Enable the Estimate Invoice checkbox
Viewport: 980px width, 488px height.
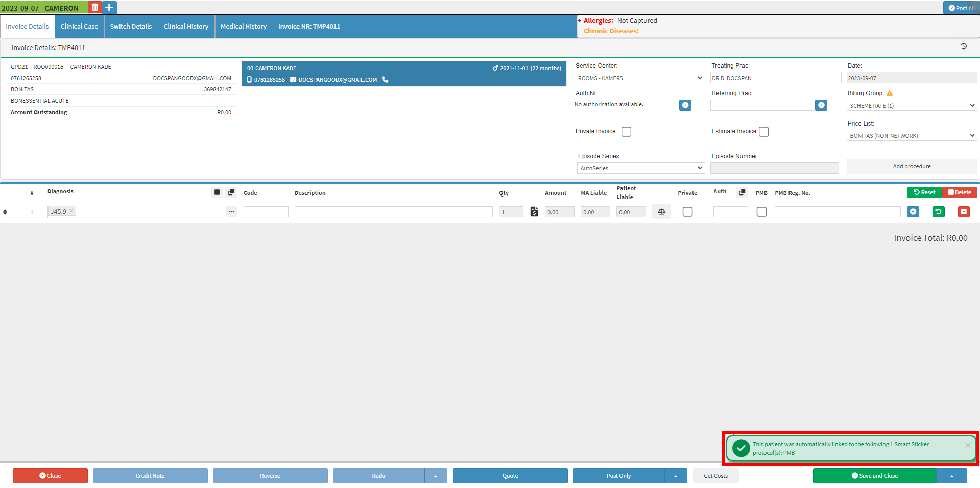763,132
